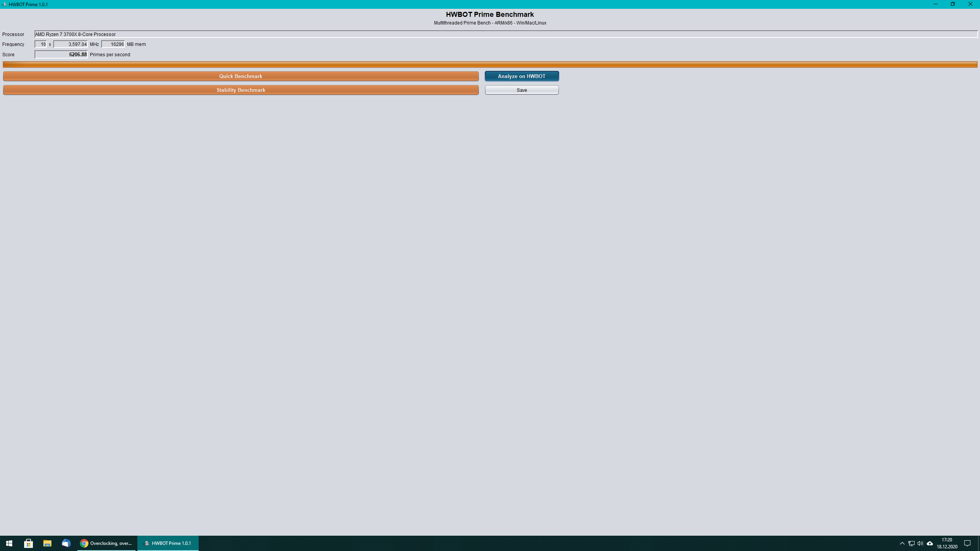
Task: Open the Mail app in taskbar
Action: coord(66,543)
